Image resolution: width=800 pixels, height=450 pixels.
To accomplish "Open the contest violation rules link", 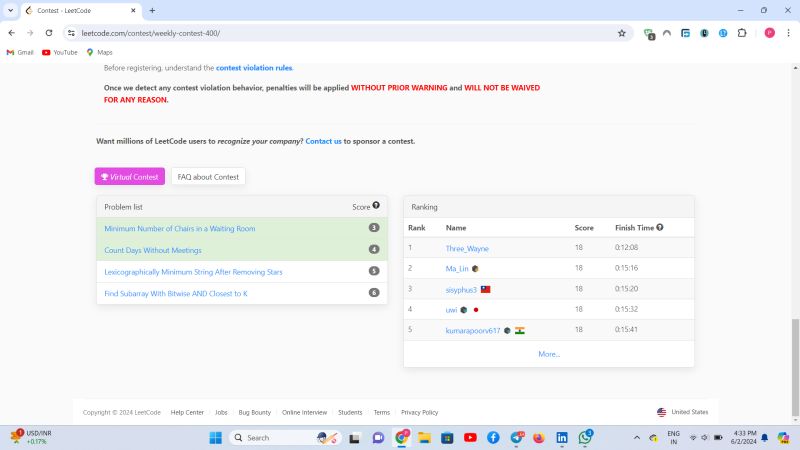I will click(x=254, y=68).
